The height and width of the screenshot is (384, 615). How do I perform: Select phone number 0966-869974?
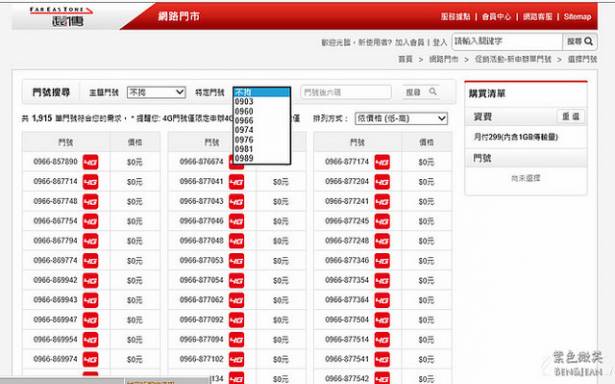click(x=55, y=359)
